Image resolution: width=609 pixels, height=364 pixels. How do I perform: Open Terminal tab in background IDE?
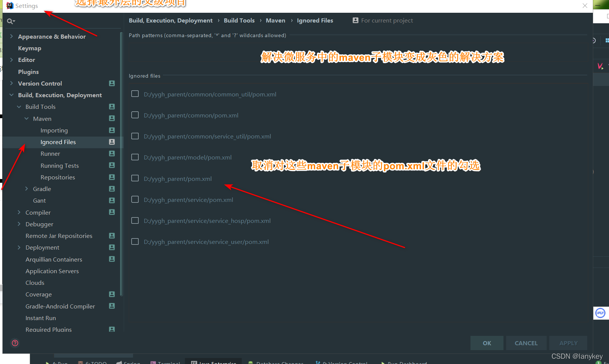[x=165, y=362]
